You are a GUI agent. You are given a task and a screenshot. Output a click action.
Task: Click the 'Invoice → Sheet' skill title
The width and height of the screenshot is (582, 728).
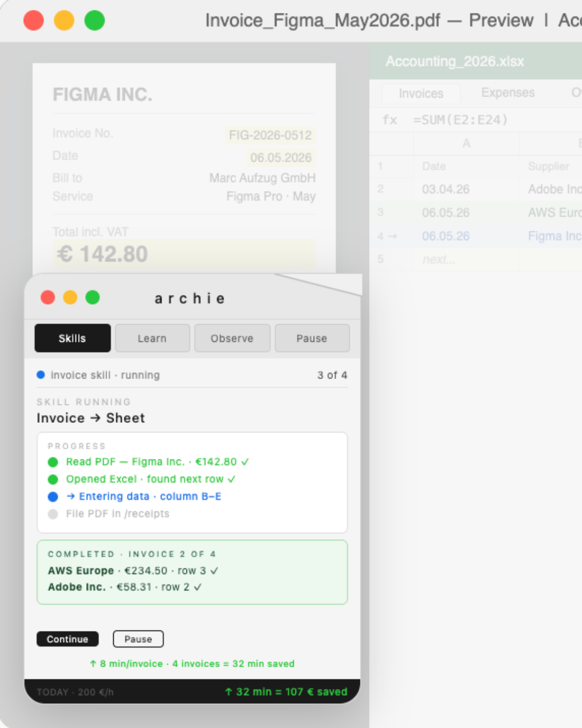pos(91,418)
